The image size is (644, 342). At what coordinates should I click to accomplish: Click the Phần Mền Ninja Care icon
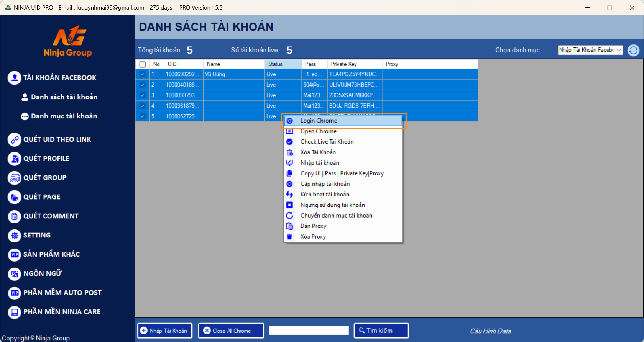point(15,312)
